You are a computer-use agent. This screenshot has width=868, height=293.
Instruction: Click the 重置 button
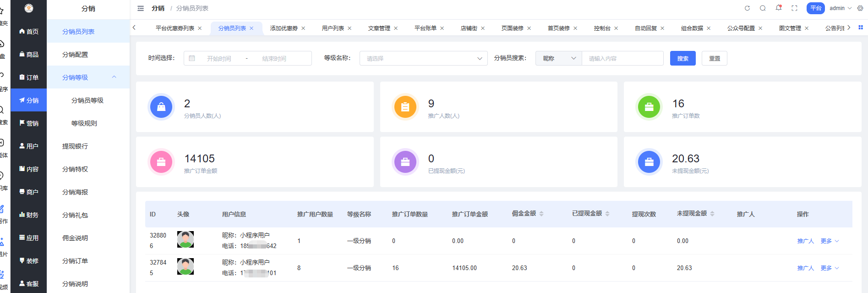click(x=714, y=58)
